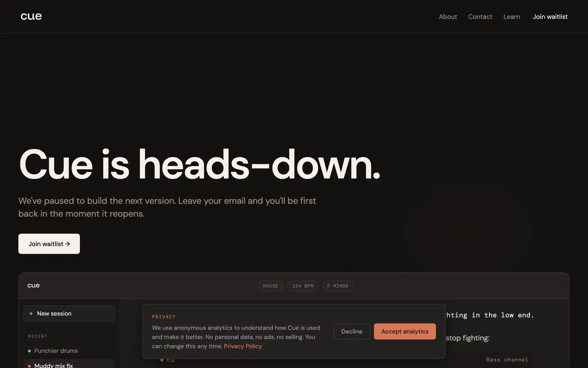588x368 pixels.
Task: Open the Privacy Policy link
Action: (243, 346)
